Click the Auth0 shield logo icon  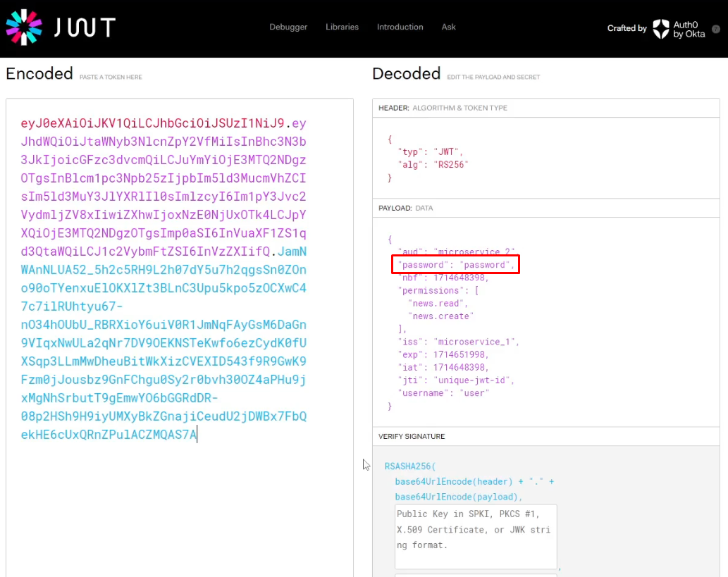click(x=660, y=29)
